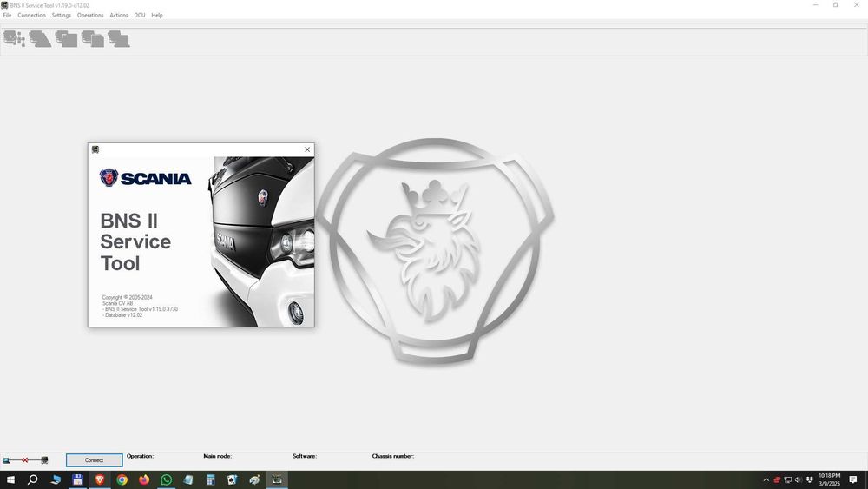This screenshot has height=489, width=868.
Task: Open the File menu
Action: [7, 15]
